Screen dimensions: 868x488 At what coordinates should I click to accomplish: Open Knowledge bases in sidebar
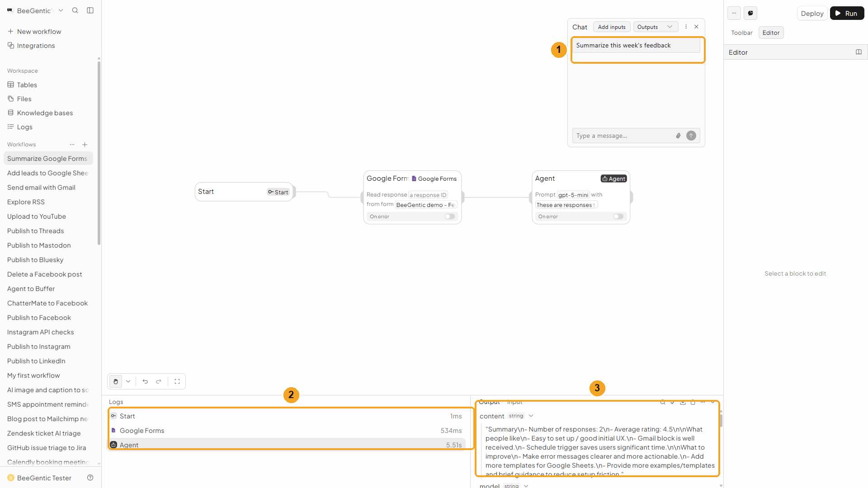pos(48,113)
